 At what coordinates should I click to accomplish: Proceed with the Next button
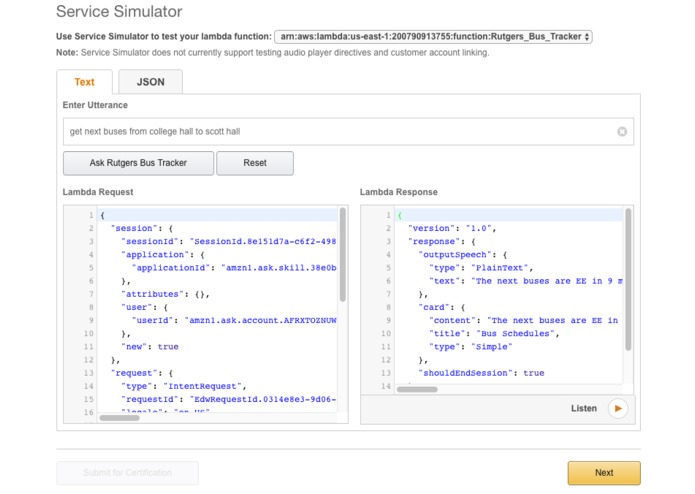[604, 472]
